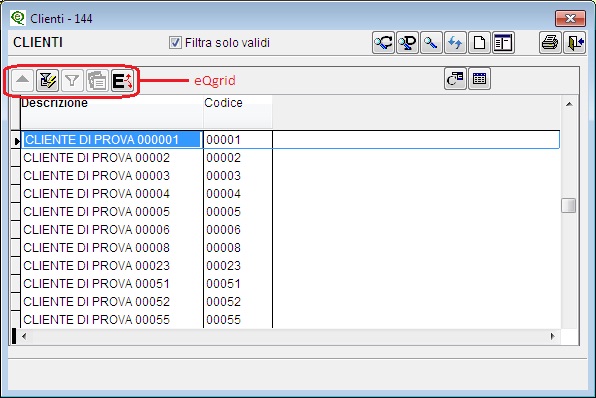The width and height of the screenshot is (596, 398).
Task: Click code cell '00005'
Action: 238,211
